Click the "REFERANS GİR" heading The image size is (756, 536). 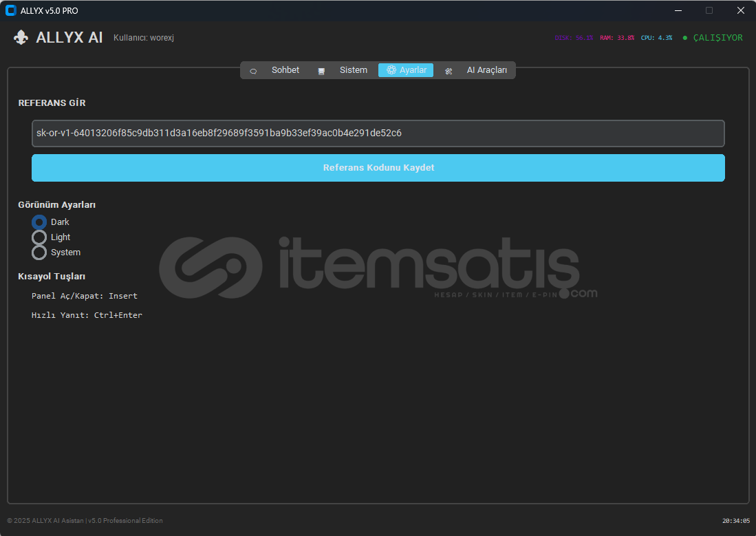pos(52,103)
